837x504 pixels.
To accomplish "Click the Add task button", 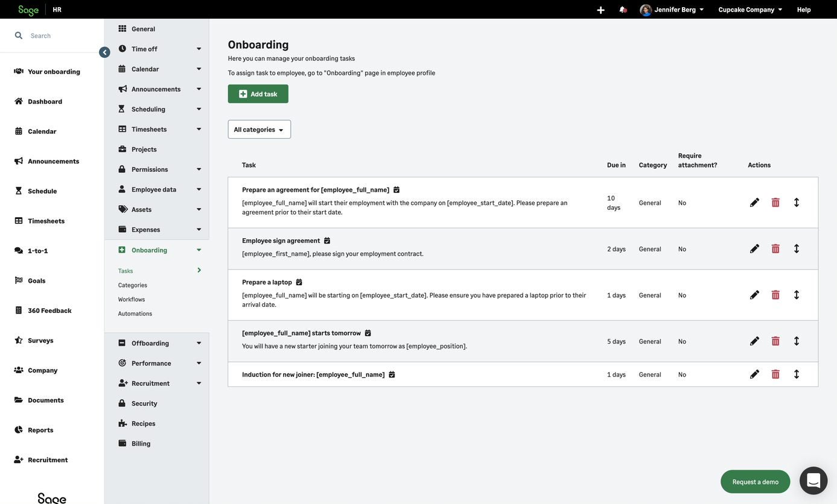I will coord(258,94).
